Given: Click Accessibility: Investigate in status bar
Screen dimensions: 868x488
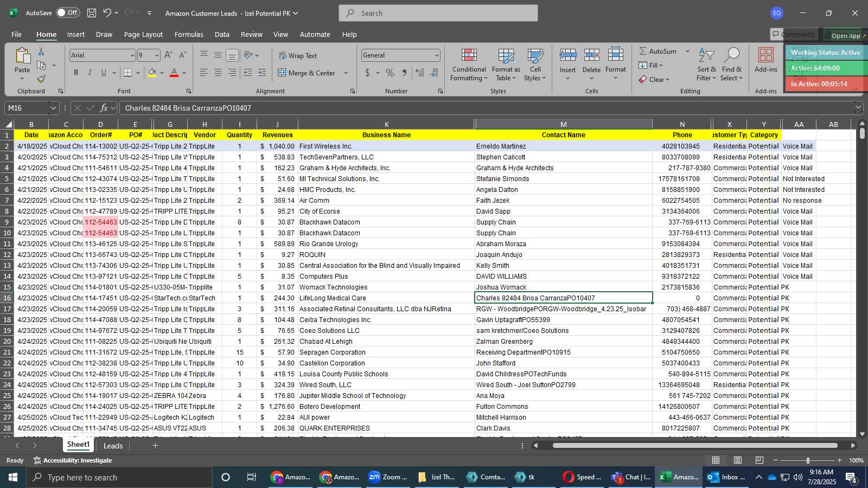Looking at the screenshot, I should (73, 460).
